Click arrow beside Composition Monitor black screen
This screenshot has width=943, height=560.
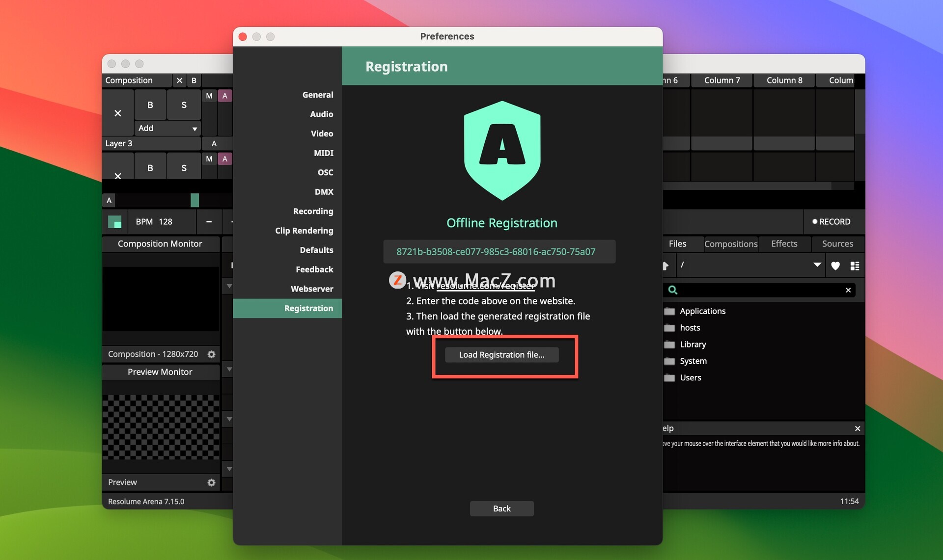point(229,286)
